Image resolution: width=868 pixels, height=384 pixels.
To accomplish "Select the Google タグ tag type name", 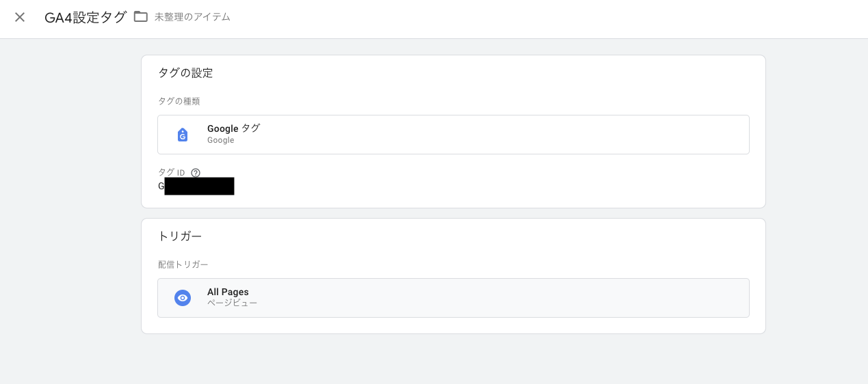I will tap(233, 128).
